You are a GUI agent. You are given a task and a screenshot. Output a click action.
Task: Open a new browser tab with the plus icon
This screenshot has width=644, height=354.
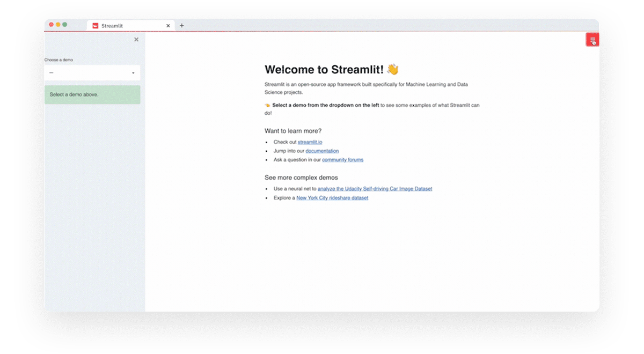tap(181, 26)
